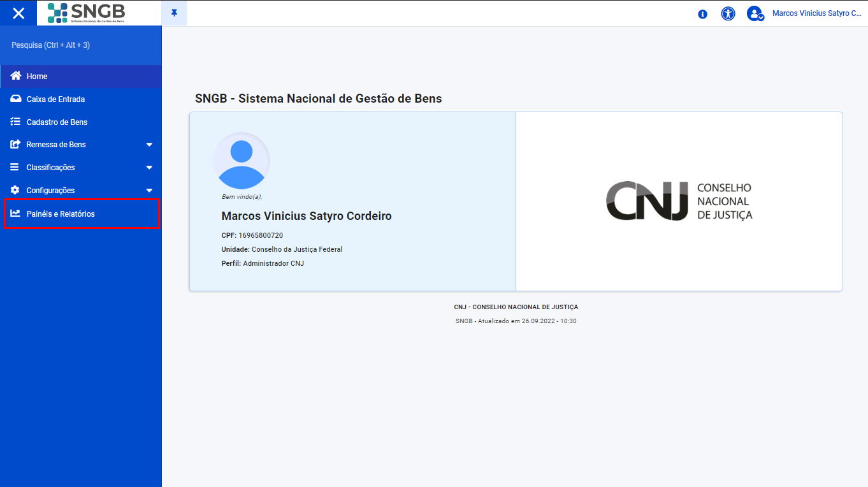The height and width of the screenshot is (487, 868).
Task: Click the Configurações gear icon
Action: pyautogui.click(x=15, y=190)
